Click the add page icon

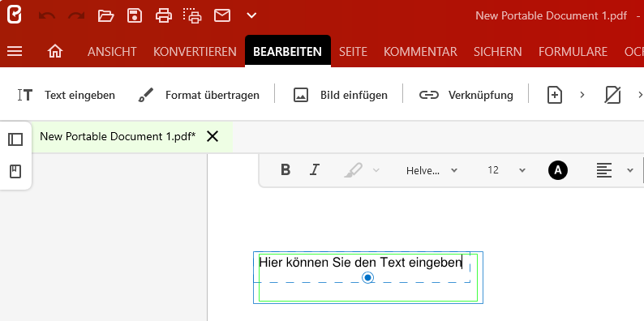[555, 95]
